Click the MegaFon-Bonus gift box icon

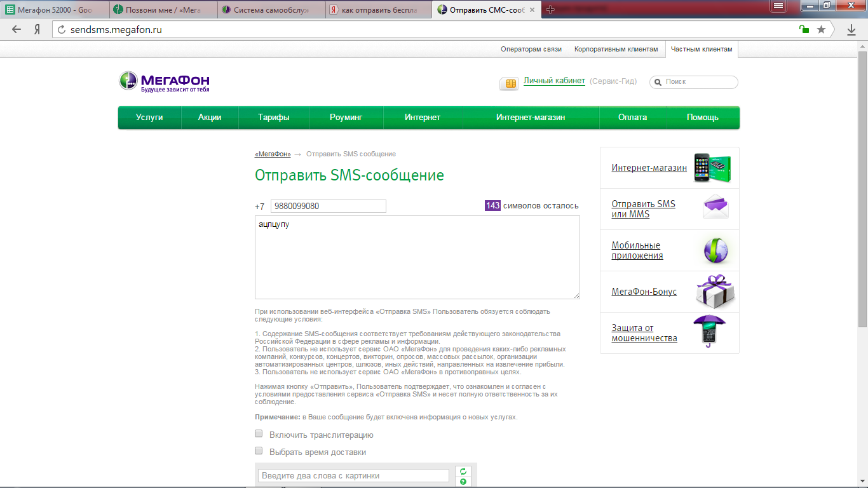715,292
